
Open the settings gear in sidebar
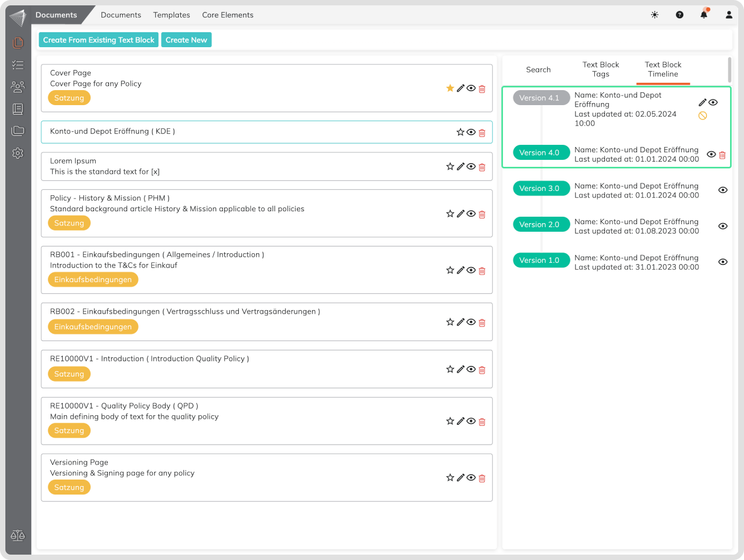coord(18,153)
